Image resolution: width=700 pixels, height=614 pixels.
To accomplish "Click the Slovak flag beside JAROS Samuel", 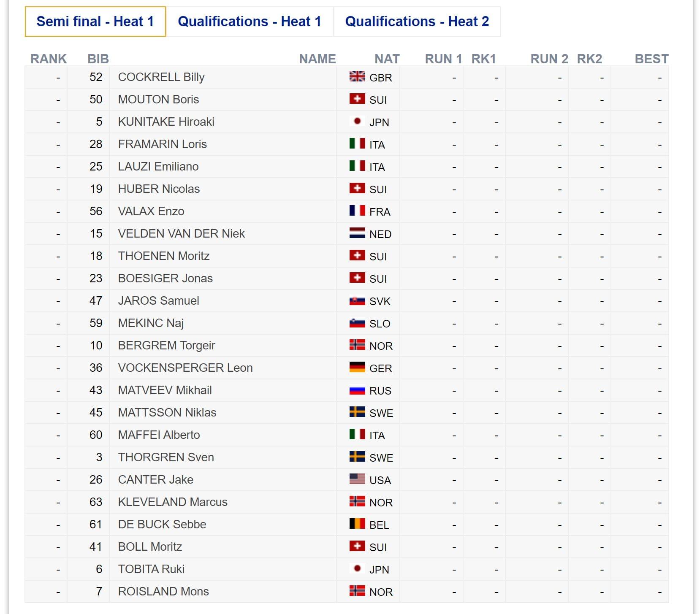I will click(357, 300).
